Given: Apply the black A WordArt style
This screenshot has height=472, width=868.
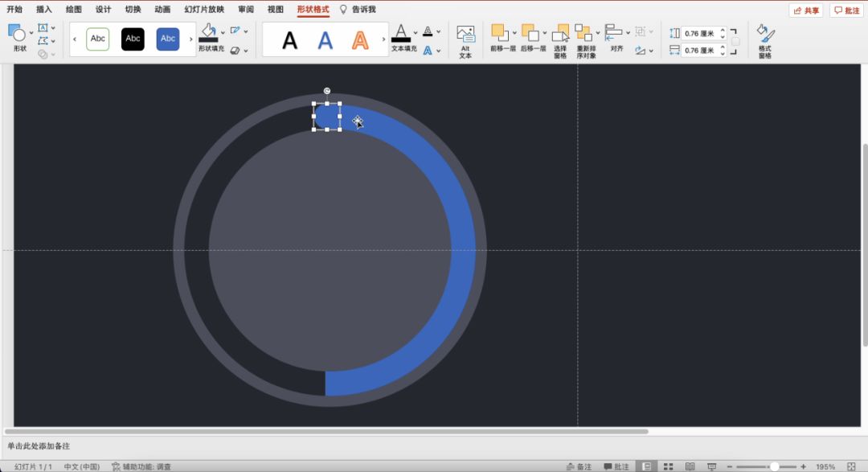Looking at the screenshot, I should click(289, 40).
